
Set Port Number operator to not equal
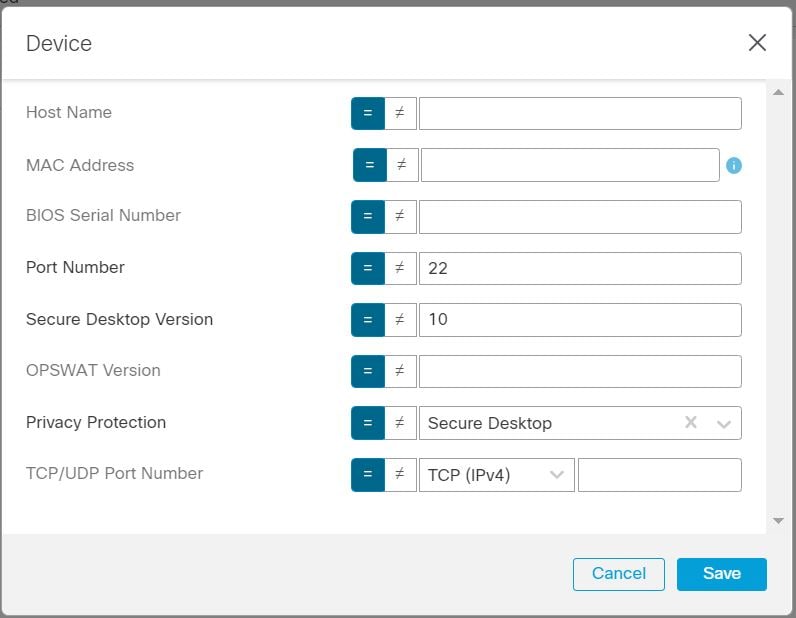click(400, 268)
